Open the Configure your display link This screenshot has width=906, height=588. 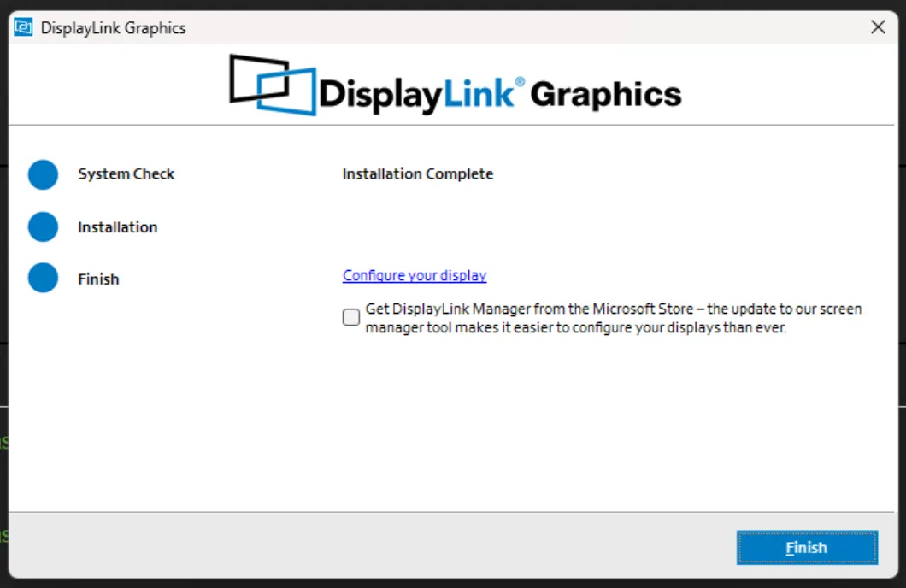point(415,275)
